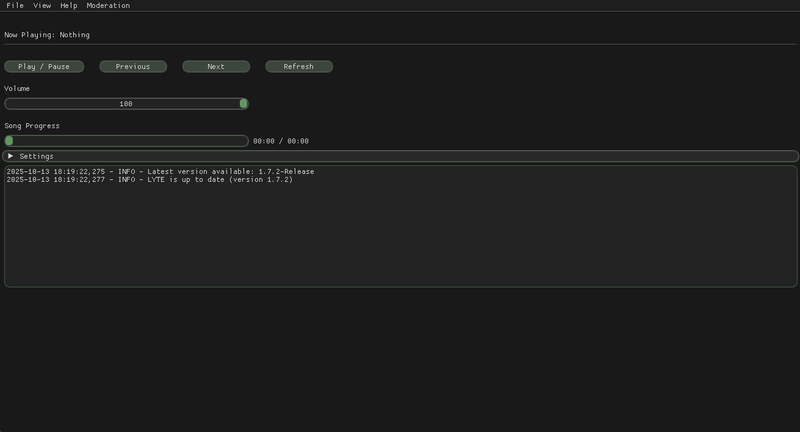Click the 'Now Playing: Nothing' text
This screenshot has height=432, width=800.
click(x=47, y=35)
